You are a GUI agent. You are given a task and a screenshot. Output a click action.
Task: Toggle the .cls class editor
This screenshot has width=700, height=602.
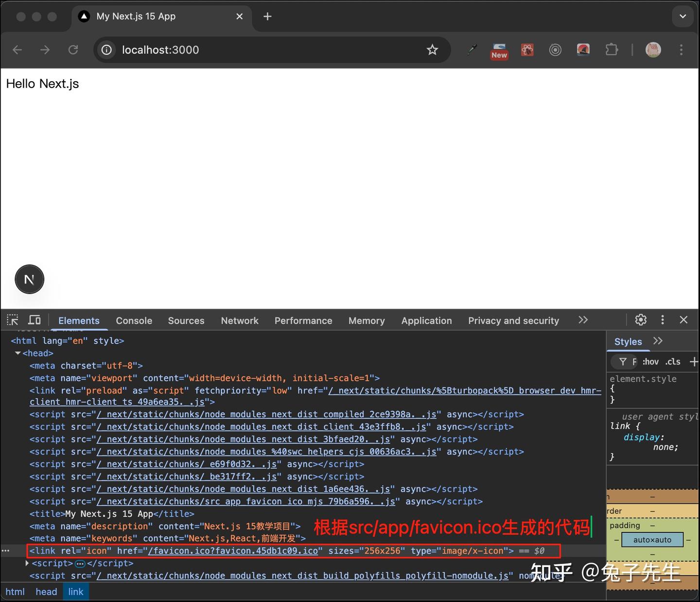click(x=673, y=361)
